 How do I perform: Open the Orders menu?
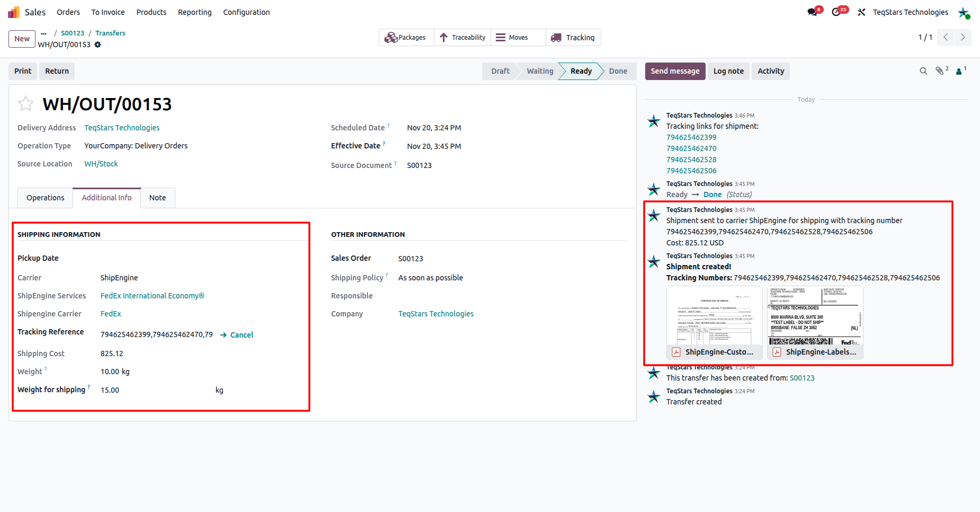tap(68, 12)
